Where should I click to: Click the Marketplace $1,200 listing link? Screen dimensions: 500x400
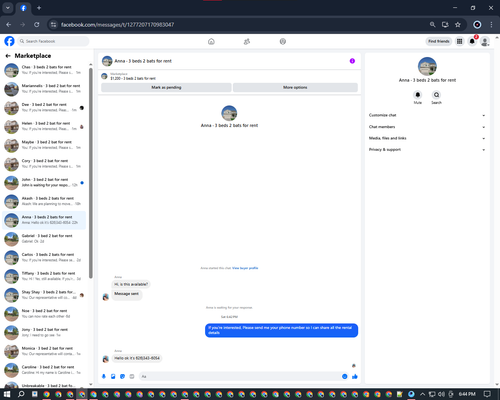click(x=133, y=78)
